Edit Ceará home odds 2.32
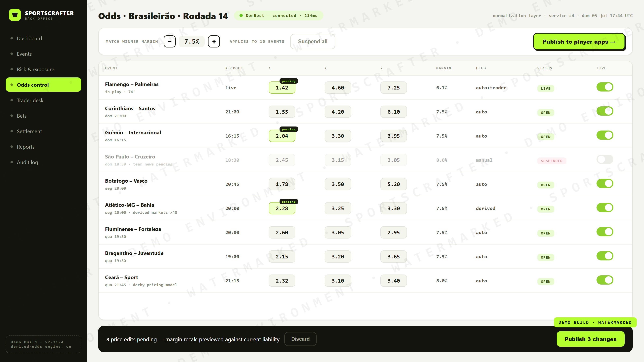This screenshot has height=362, width=644. pyautogui.click(x=282, y=281)
